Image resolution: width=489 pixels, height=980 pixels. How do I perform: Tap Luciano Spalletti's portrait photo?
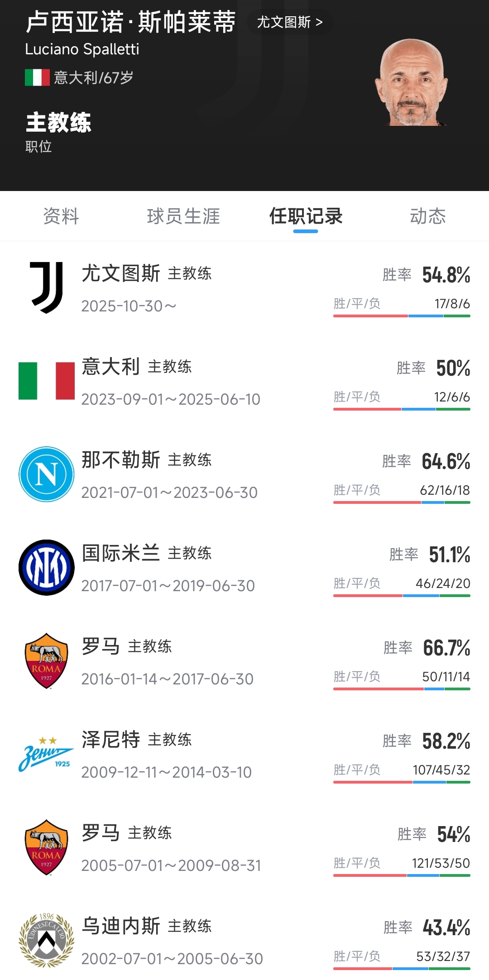point(411,83)
